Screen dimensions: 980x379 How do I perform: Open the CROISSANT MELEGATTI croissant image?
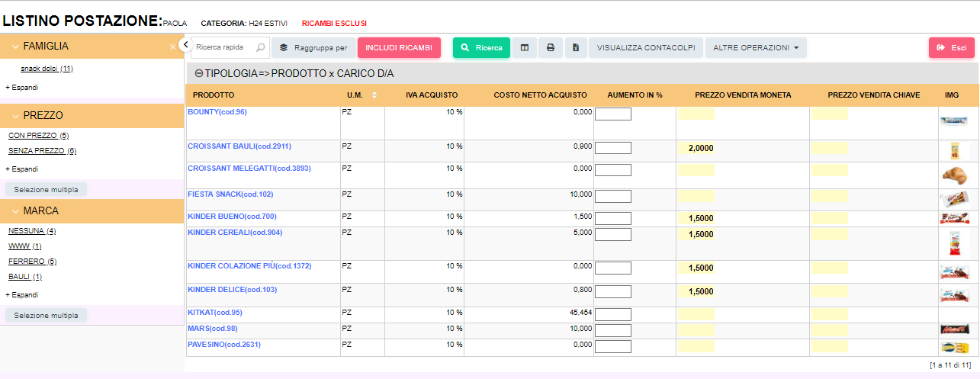click(954, 175)
